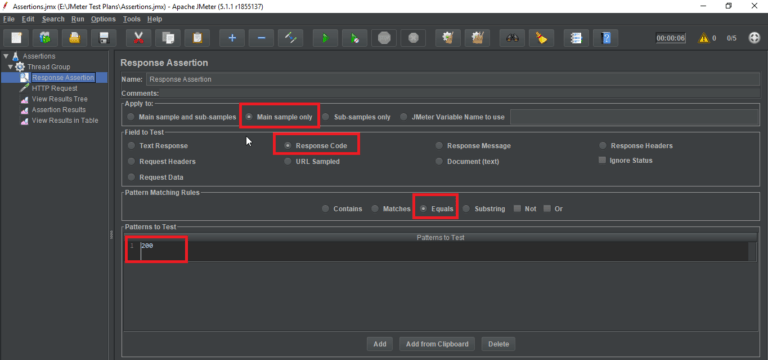
Task: Click the Cut scissors toolbar icon
Action: click(x=139, y=38)
